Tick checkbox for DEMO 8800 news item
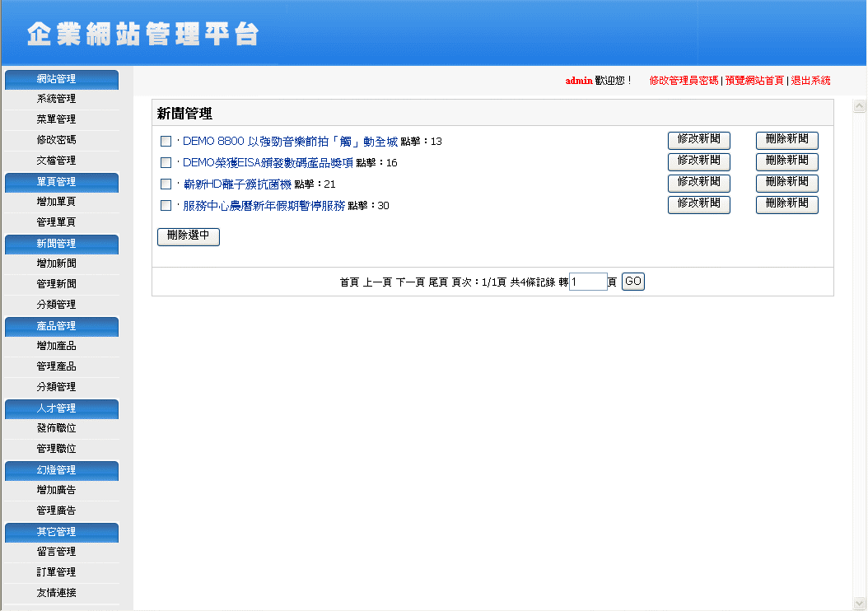This screenshot has width=868, height=611. 166,141
